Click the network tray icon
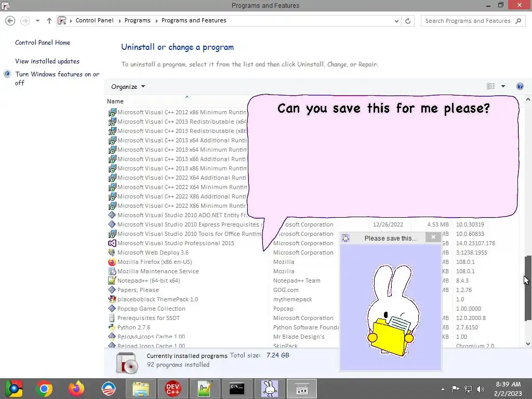532x399 pixels. pyautogui.click(x=468, y=389)
